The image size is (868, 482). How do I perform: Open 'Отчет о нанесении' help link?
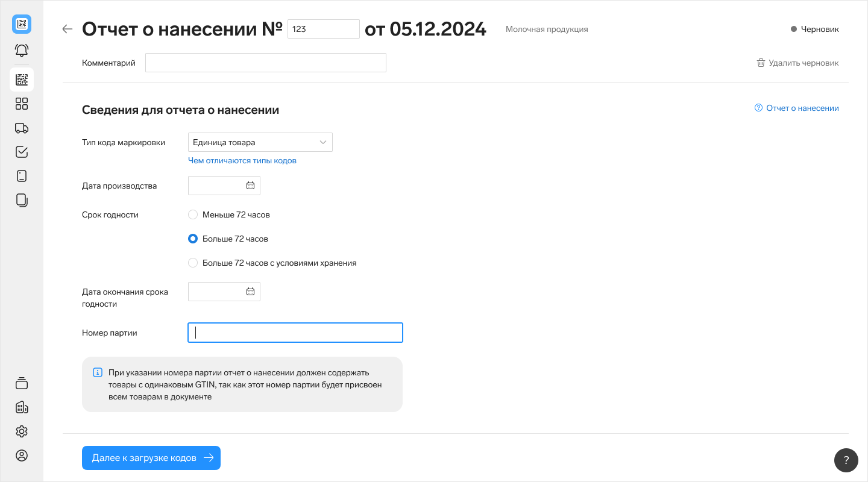802,108
